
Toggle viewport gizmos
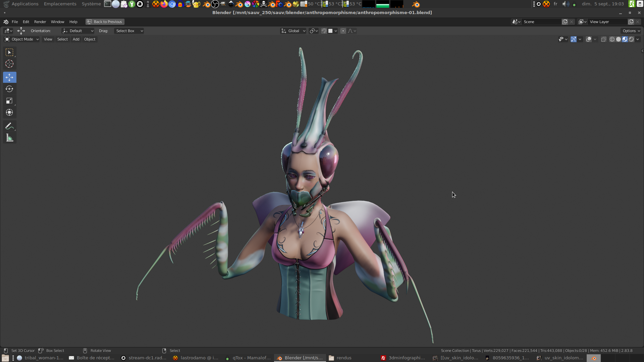tap(574, 40)
